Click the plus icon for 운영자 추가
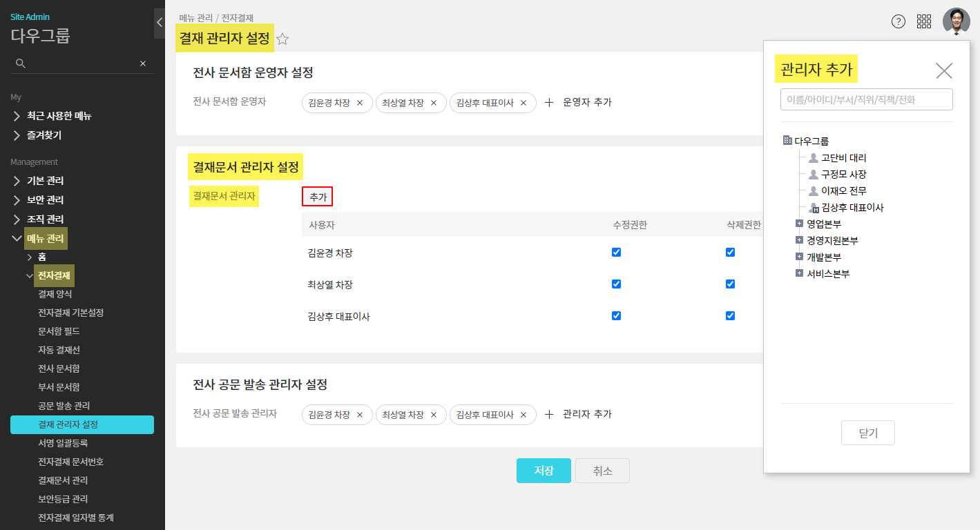 click(x=550, y=103)
